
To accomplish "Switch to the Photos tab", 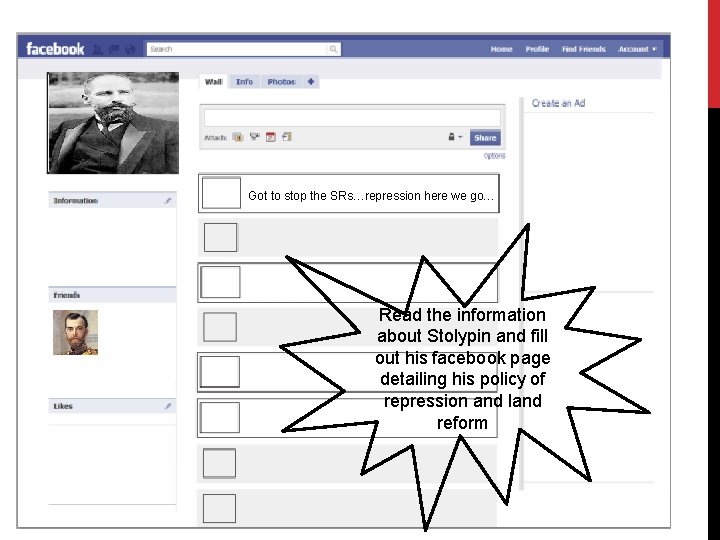I will pyautogui.click(x=281, y=82).
